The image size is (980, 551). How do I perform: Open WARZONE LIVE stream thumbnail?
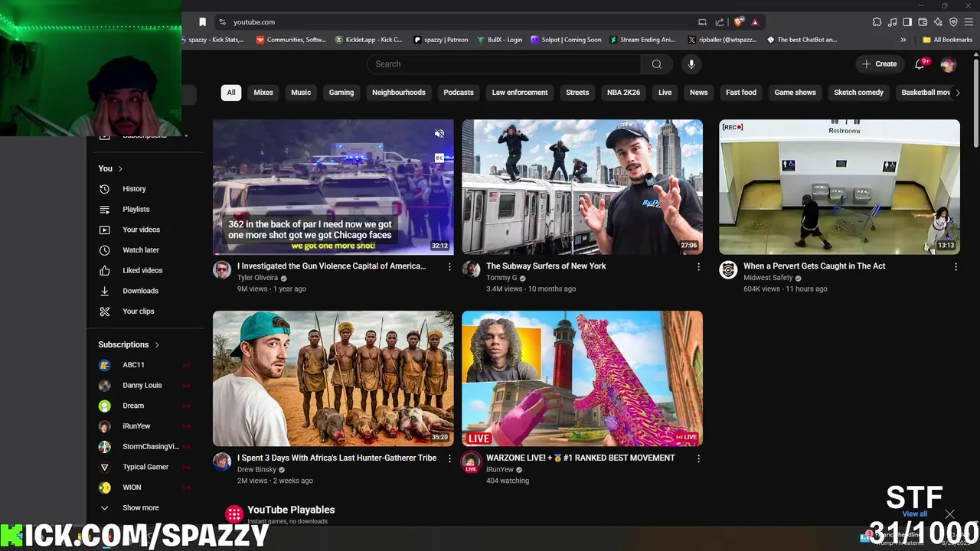pos(582,378)
